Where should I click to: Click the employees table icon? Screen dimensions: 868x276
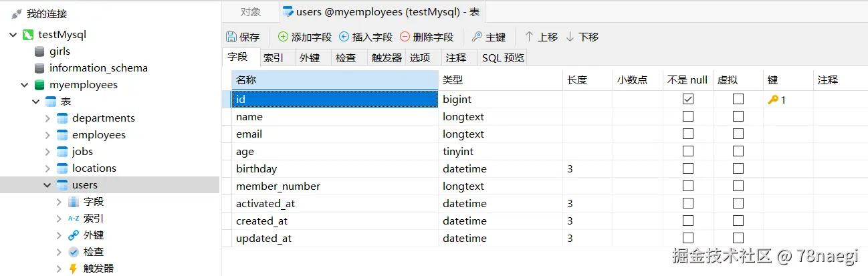coord(62,135)
